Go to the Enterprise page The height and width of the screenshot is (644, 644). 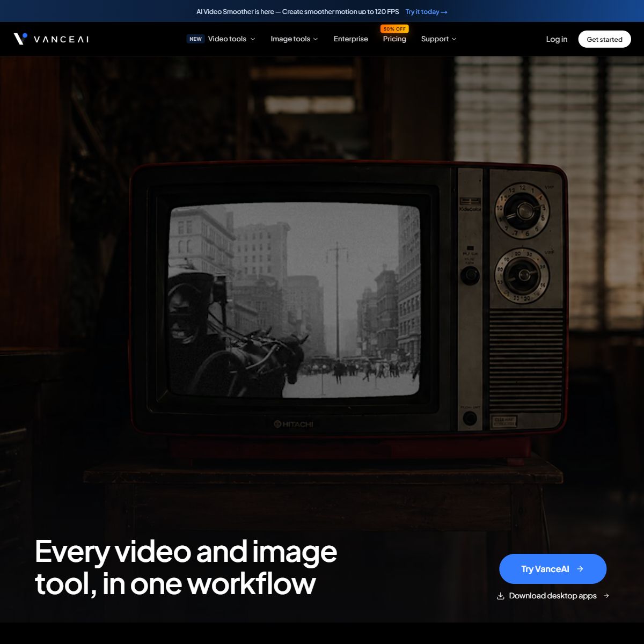pos(351,39)
